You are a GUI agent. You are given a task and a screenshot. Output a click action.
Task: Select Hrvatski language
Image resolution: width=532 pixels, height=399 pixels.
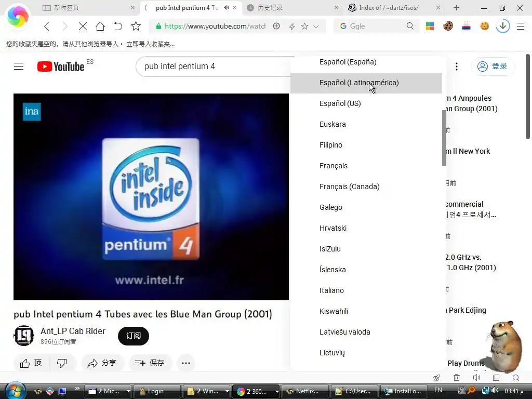(366, 228)
